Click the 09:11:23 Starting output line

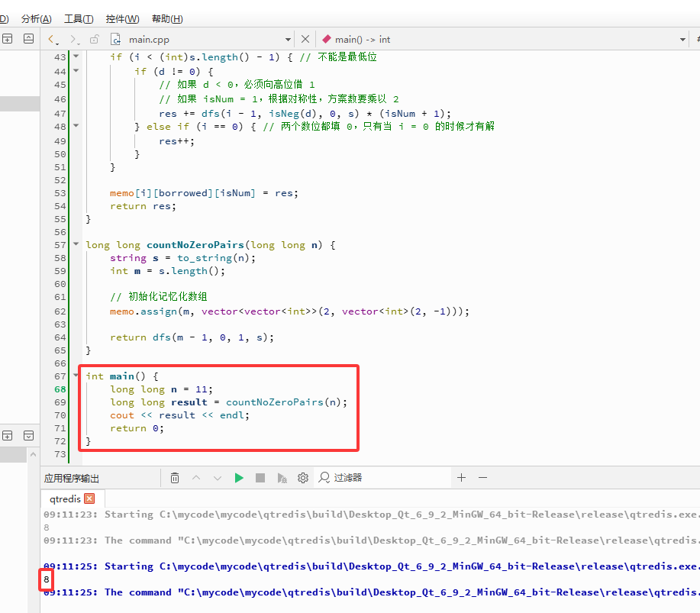(x=372, y=515)
